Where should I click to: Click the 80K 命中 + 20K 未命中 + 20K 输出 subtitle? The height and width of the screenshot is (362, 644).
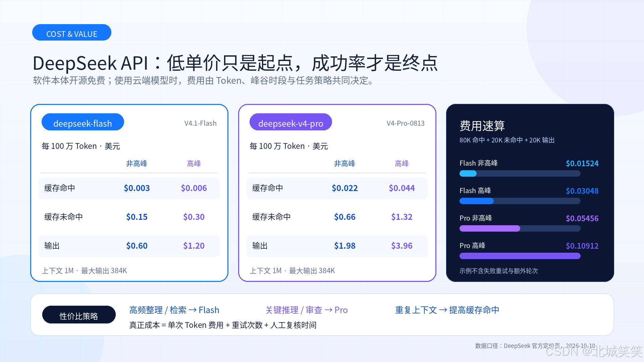[507, 140]
